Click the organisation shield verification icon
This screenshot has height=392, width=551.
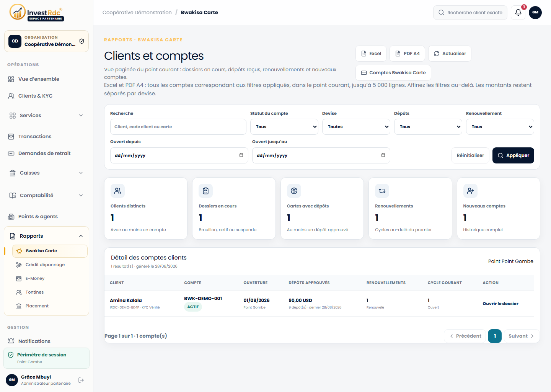82,41
